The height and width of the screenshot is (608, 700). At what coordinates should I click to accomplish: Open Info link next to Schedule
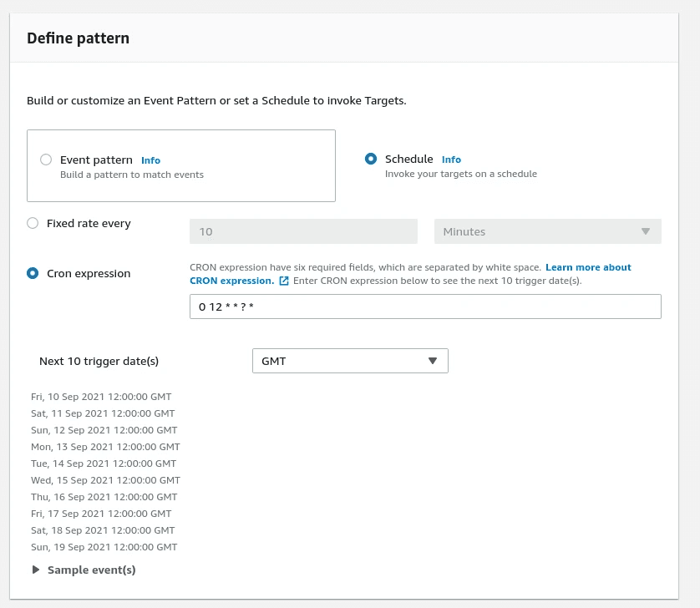[451, 160]
